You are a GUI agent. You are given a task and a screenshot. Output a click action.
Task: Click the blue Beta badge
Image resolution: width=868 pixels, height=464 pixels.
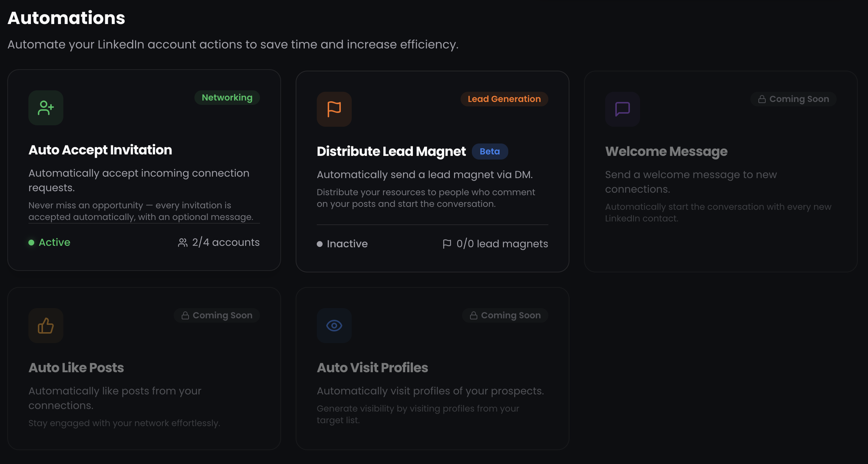(489, 152)
